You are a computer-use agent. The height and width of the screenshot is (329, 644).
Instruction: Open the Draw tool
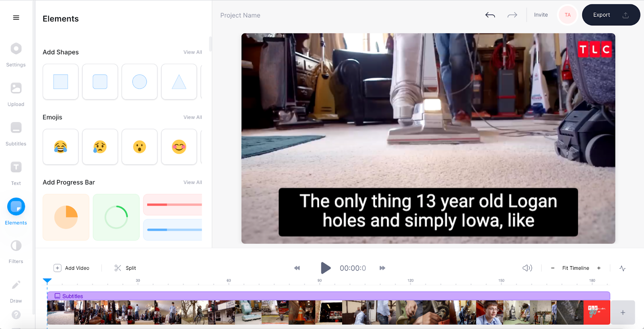tap(16, 292)
